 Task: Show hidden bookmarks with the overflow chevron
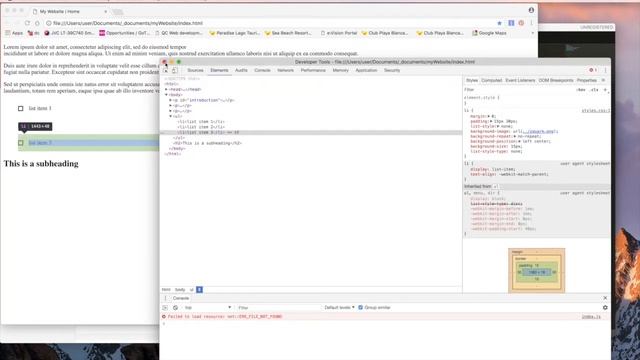point(532,33)
